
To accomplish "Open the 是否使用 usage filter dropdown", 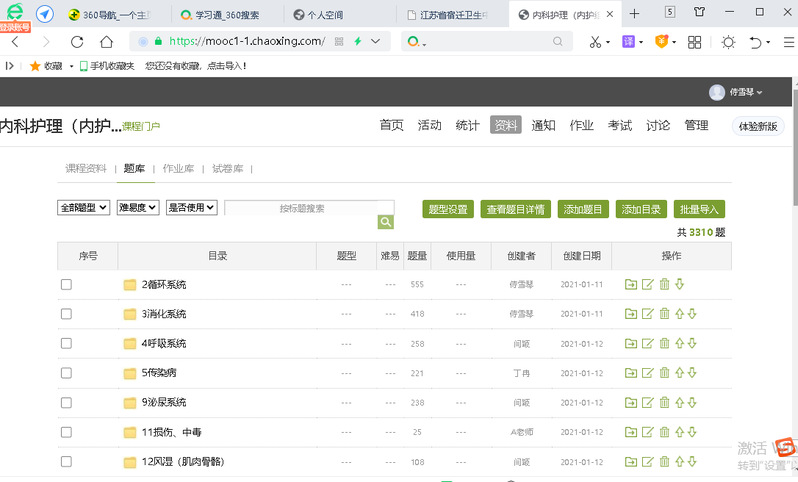I will point(191,208).
